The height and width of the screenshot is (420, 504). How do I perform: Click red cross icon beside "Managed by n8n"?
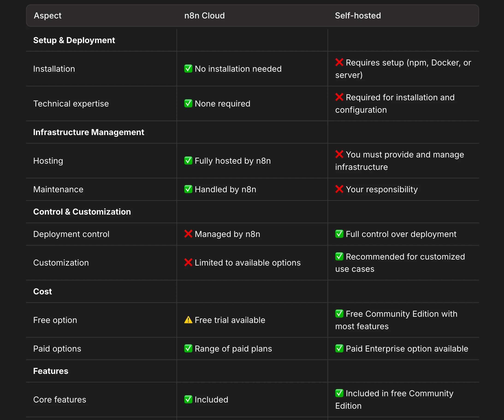point(188,234)
